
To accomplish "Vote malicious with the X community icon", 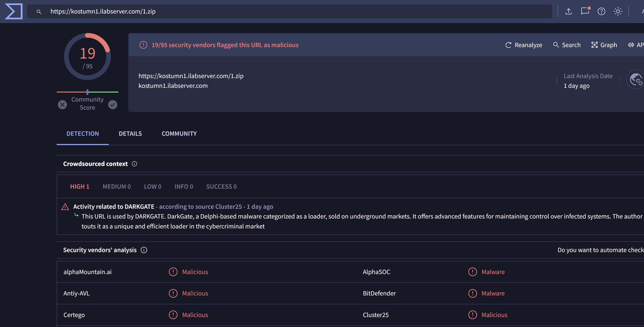I will [x=62, y=105].
